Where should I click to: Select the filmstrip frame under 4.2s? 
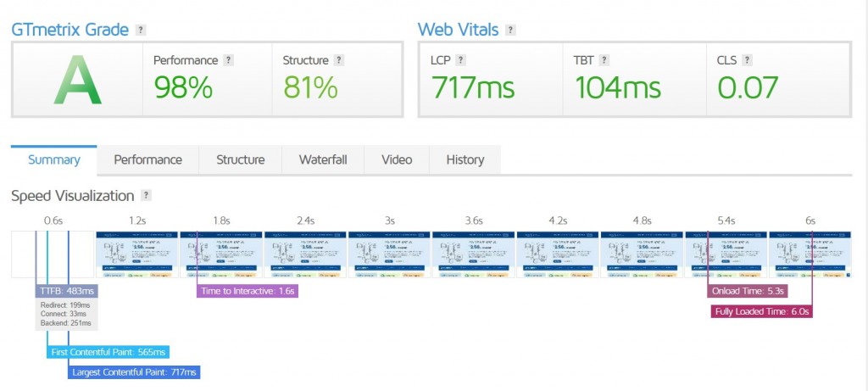[558, 254]
